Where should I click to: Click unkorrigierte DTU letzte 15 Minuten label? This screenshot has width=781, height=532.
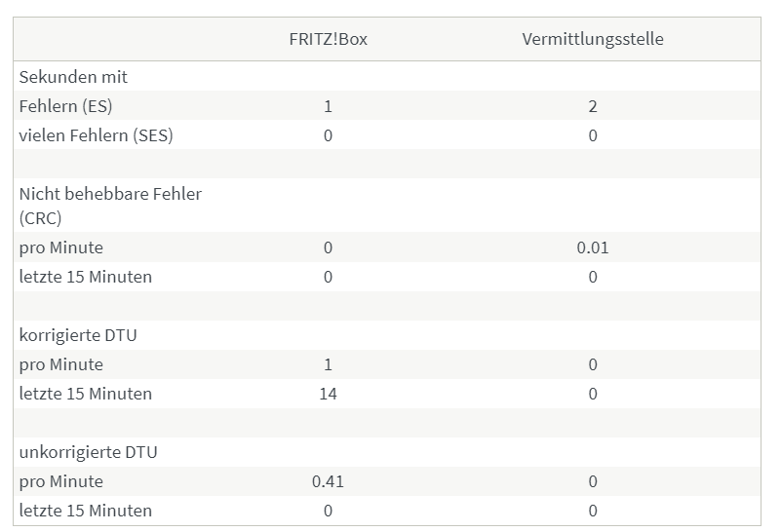(86, 511)
